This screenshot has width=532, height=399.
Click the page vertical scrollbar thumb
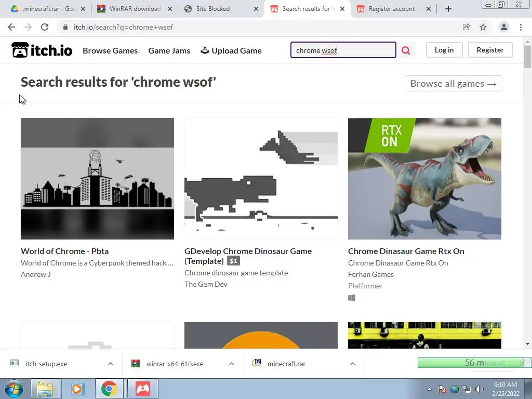coord(528,56)
